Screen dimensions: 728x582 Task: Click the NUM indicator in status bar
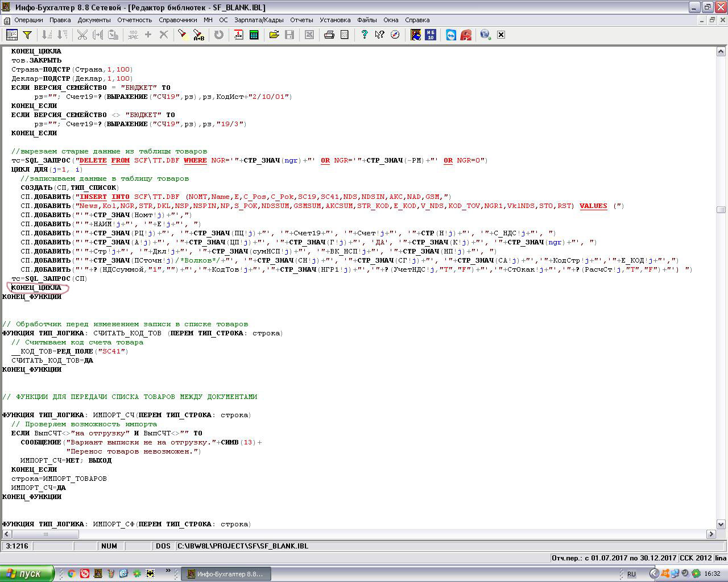tap(109, 546)
